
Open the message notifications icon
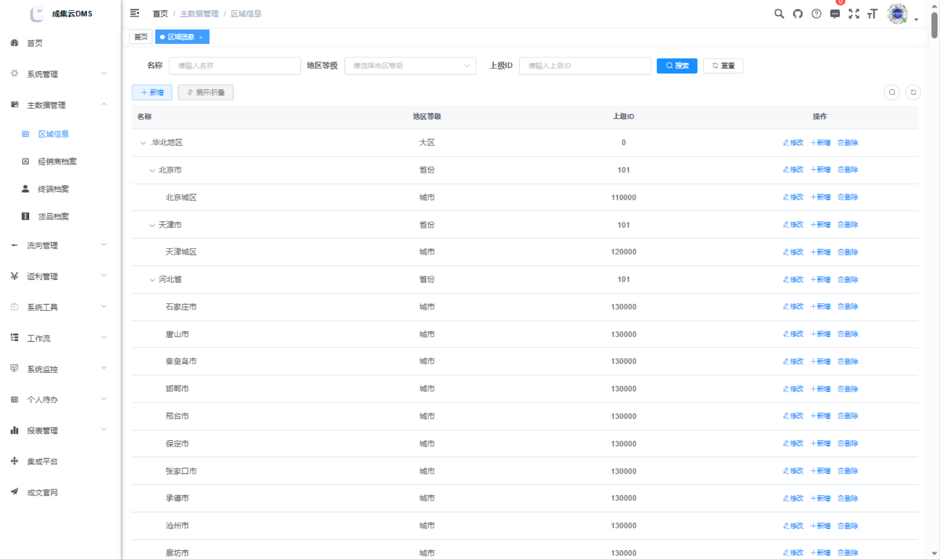click(835, 14)
